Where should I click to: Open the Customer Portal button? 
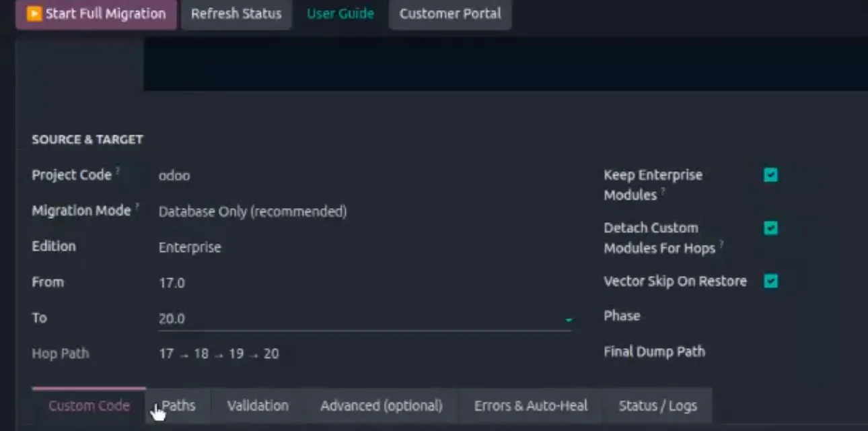click(x=450, y=14)
